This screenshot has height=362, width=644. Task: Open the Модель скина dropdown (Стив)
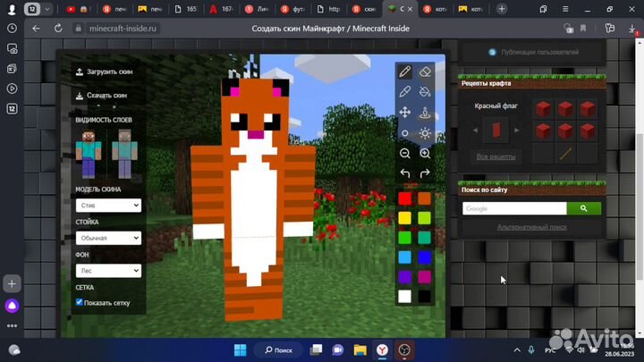tap(108, 206)
